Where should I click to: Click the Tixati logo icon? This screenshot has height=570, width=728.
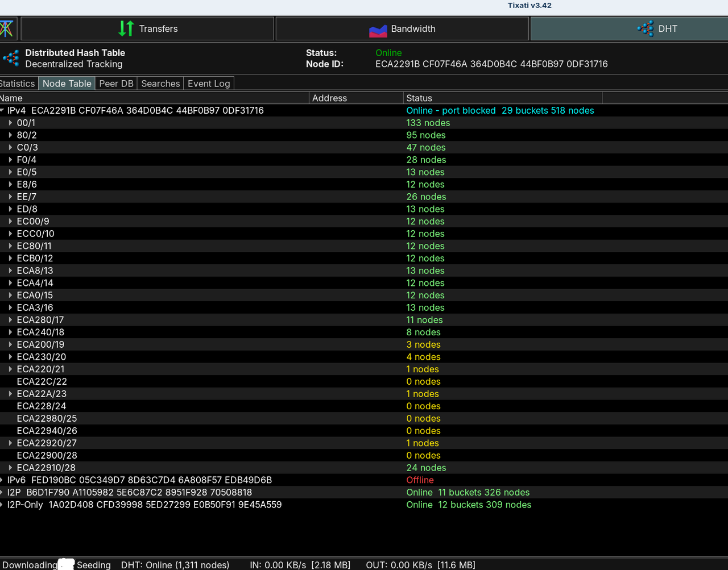point(6,28)
